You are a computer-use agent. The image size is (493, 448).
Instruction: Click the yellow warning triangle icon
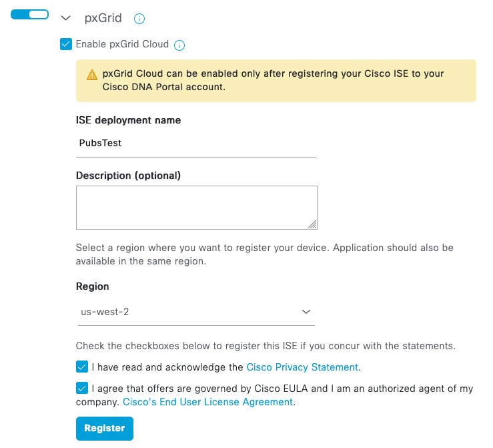coord(91,74)
